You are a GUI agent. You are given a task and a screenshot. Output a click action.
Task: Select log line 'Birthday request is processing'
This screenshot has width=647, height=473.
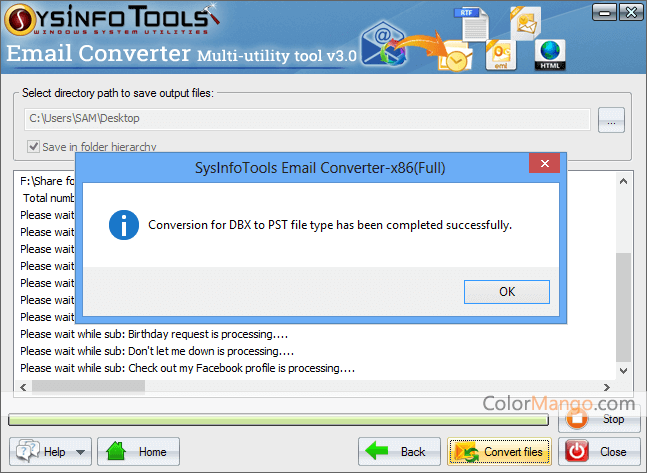coord(154,334)
